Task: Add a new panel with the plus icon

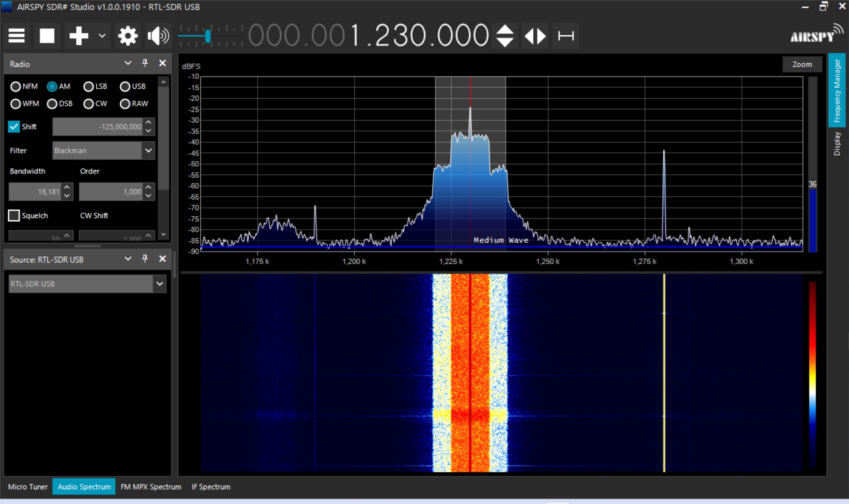Action: (x=79, y=35)
